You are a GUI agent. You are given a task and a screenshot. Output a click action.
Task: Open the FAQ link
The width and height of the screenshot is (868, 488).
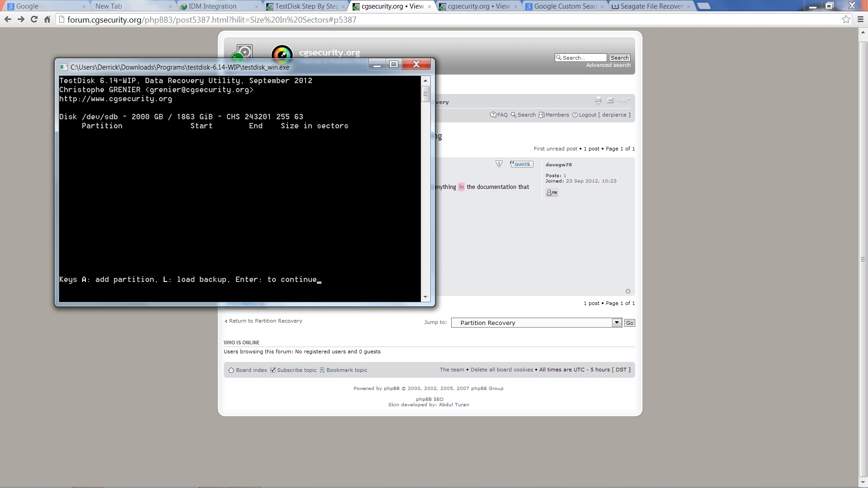(499, 115)
